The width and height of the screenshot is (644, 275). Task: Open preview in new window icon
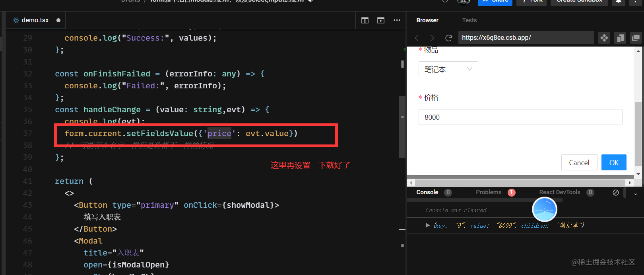[x=636, y=38]
